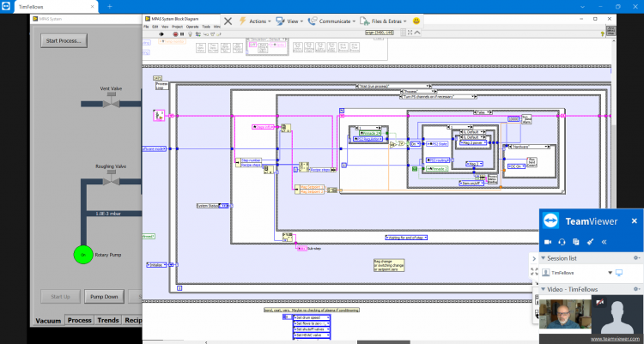
Task: Click the Start Process... button
Action: pyautogui.click(x=64, y=40)
